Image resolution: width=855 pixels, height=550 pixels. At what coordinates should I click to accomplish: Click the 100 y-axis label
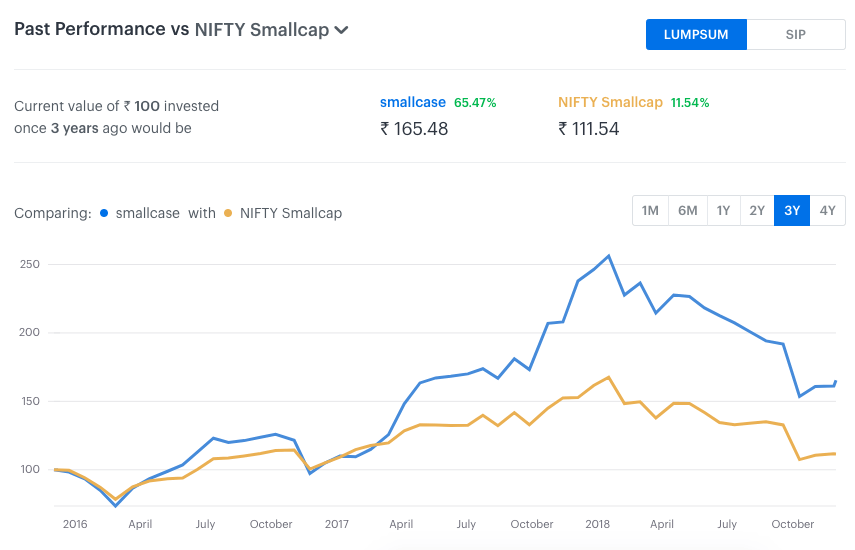pos(29,469)
